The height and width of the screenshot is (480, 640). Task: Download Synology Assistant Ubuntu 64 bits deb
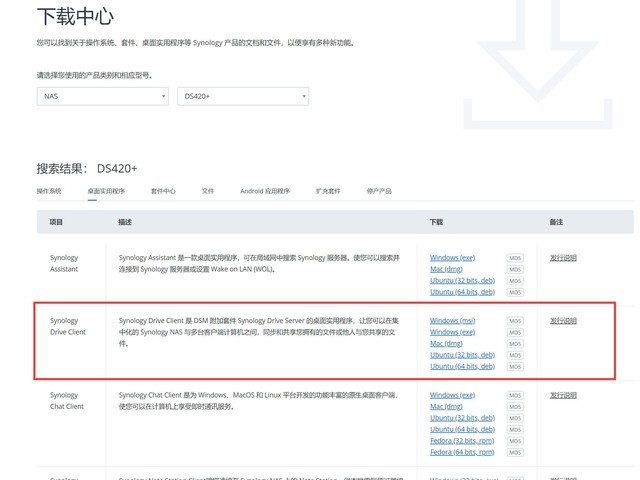click(x=462, y=292)
